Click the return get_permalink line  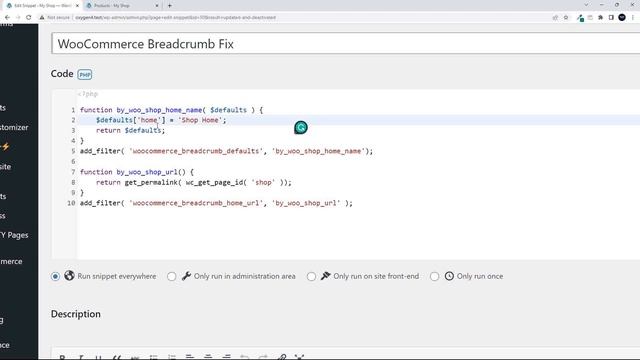(194, 182)
